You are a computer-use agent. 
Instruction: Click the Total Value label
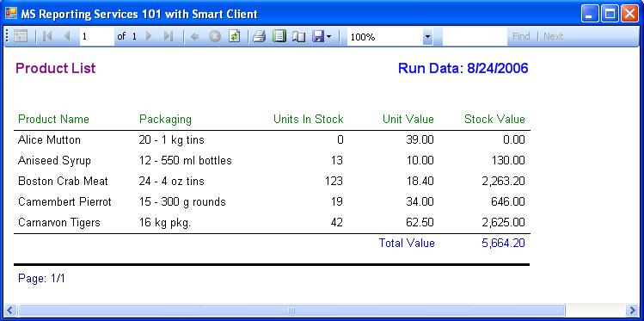(407, 244)
